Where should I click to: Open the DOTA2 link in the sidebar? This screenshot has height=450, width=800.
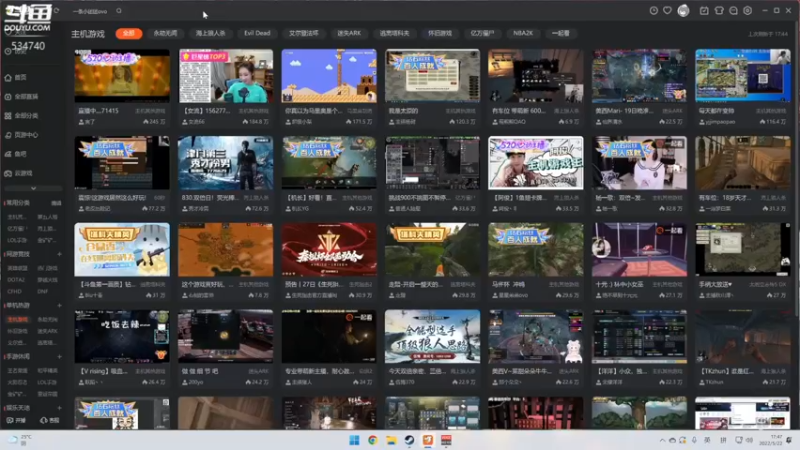[16, 280]
